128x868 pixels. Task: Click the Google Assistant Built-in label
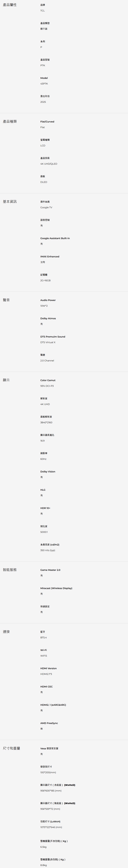(x=55, y=238)
